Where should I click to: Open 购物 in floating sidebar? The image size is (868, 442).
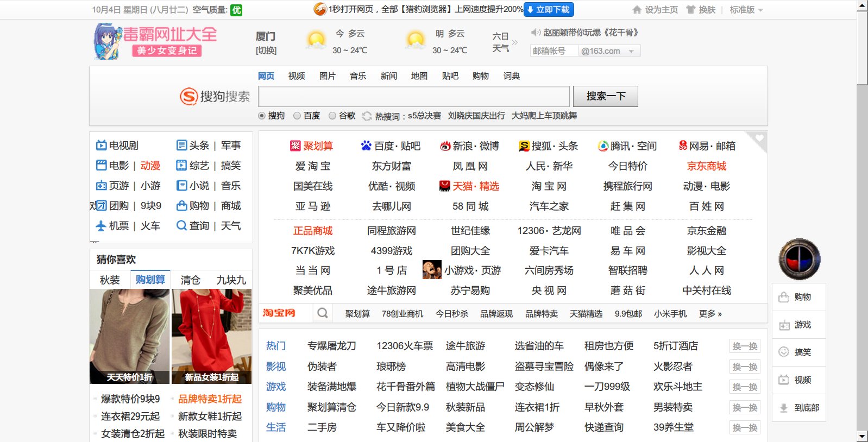tap(799, 297)
